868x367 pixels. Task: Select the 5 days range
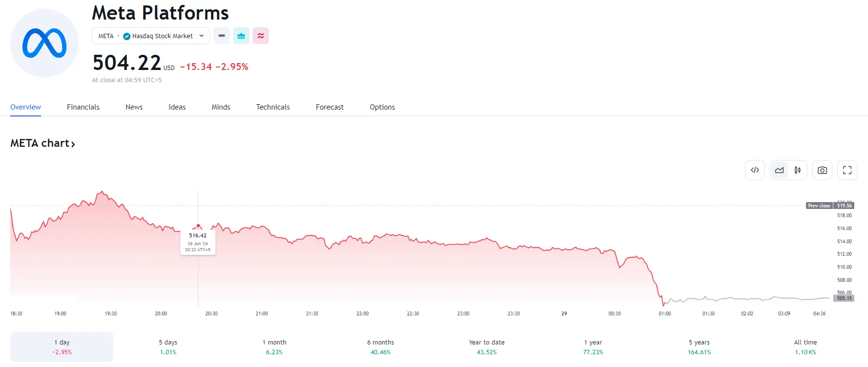[168, 347]
